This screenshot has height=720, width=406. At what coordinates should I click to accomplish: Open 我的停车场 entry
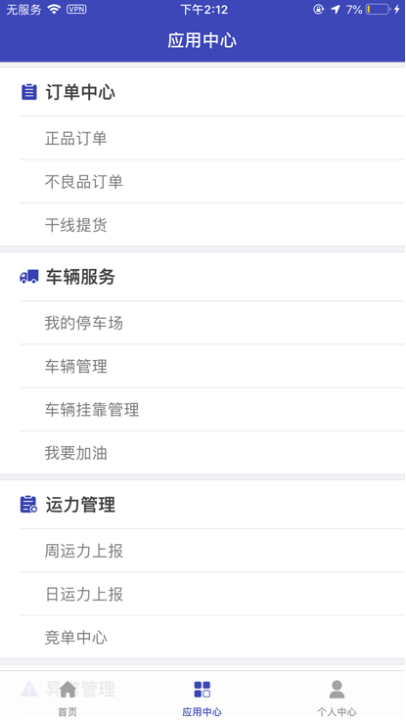pyautogui.click(x=212, y=323)
